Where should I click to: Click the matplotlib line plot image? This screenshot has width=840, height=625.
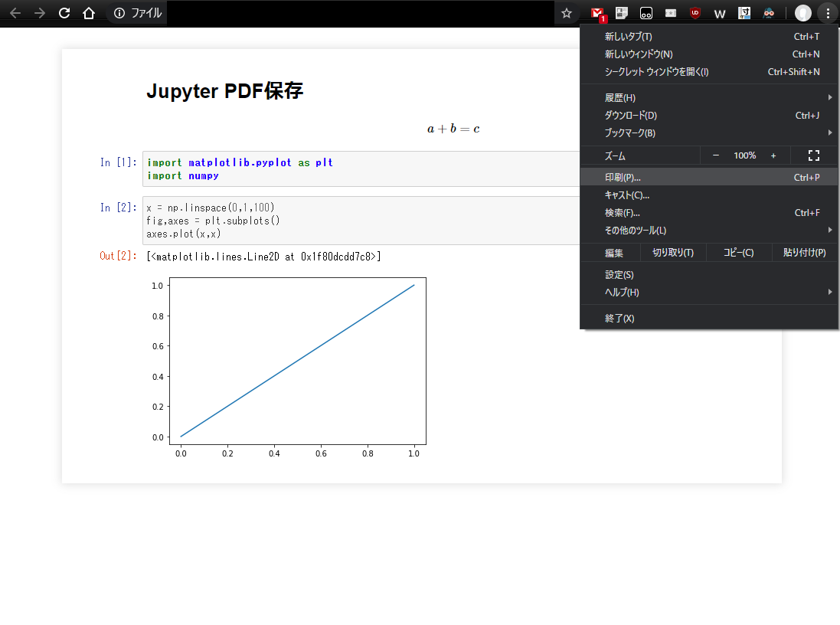tap(288, 368)
